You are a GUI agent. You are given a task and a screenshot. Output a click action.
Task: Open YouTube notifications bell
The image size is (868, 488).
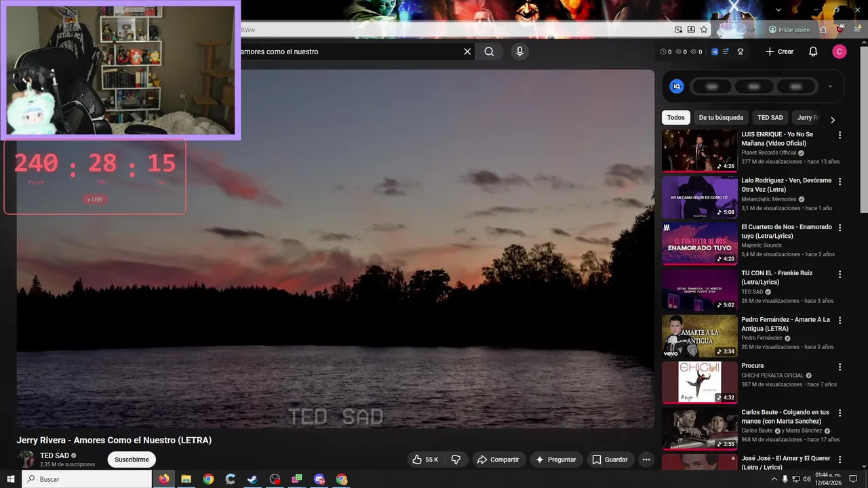(x=813, y=52)
